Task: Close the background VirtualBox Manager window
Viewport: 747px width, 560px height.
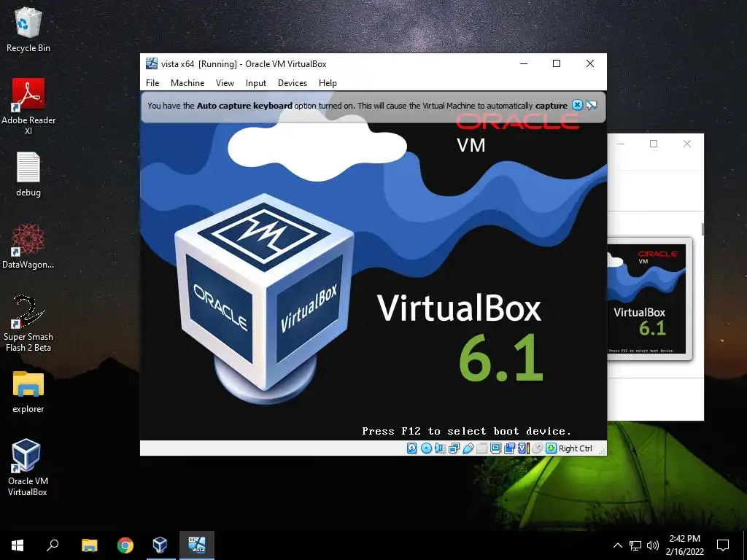Action: pos(687,144)
